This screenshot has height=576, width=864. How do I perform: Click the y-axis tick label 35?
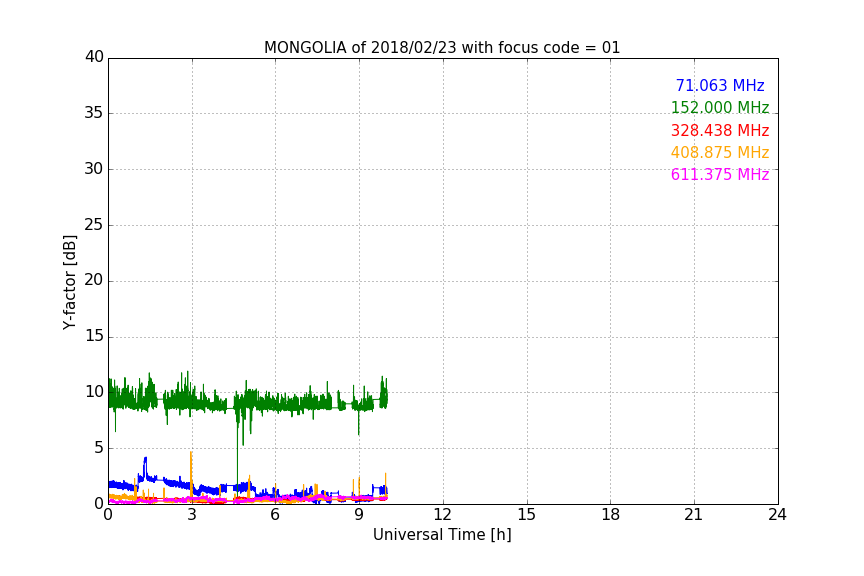(x=94, y=113)
